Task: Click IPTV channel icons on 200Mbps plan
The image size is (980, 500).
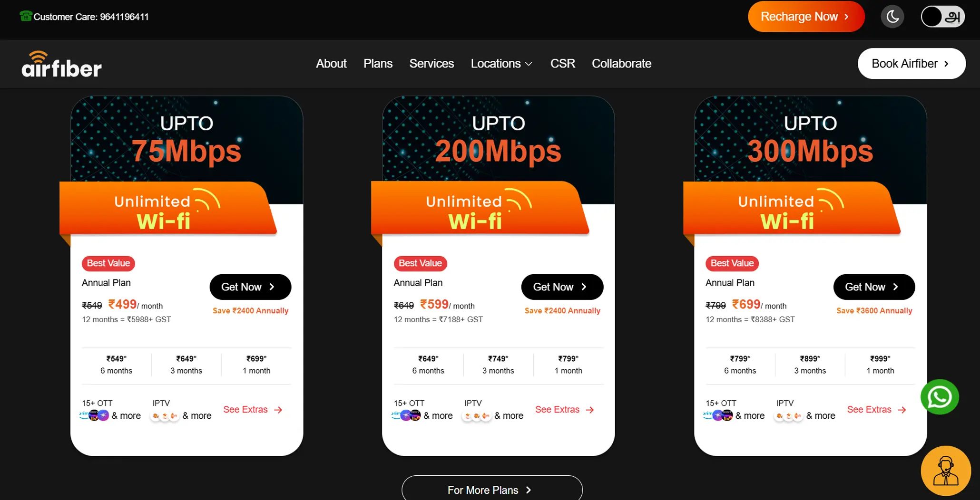Action: tap(477, 416)
